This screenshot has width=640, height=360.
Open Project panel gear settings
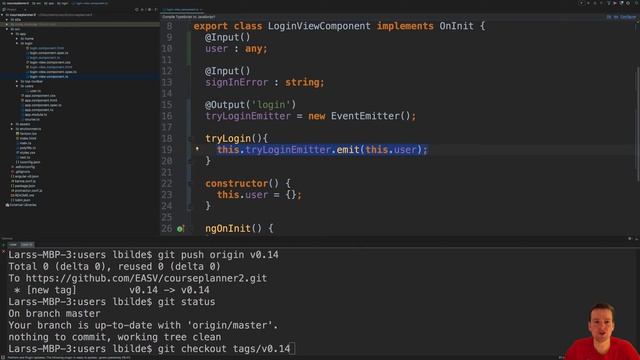coord(149,9)
